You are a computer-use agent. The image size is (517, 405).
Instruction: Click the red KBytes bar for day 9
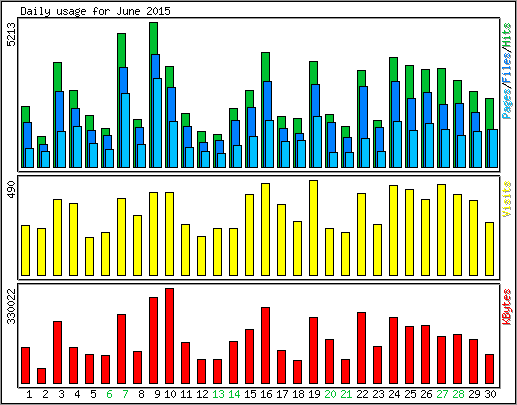click(x=153, y=340)
